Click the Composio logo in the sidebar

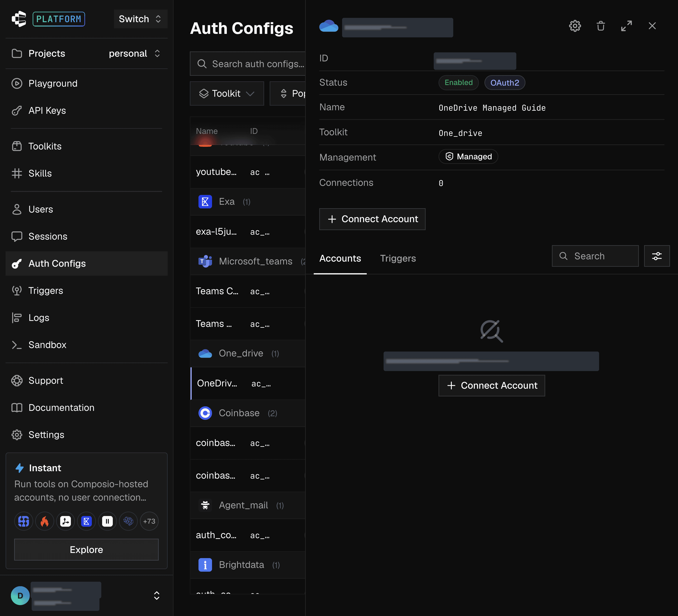(19, 19)
